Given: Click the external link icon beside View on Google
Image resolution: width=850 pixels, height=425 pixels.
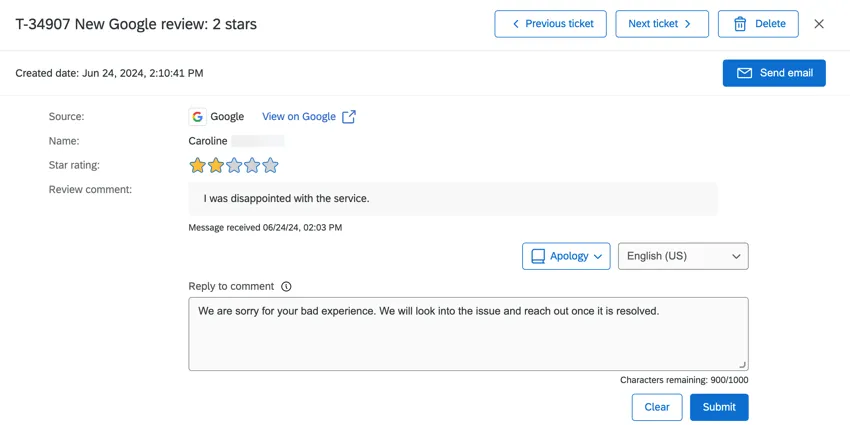Looking at the screenshot, I should (349, 117).
